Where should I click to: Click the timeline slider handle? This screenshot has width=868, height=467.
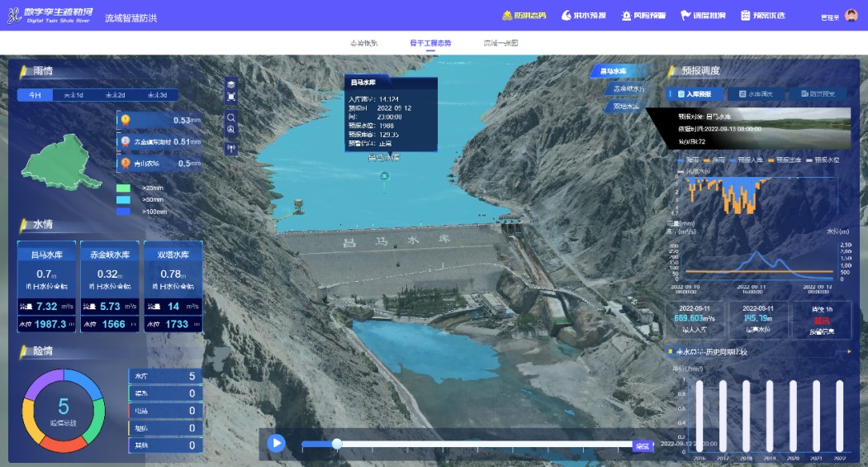click(337, 444)
